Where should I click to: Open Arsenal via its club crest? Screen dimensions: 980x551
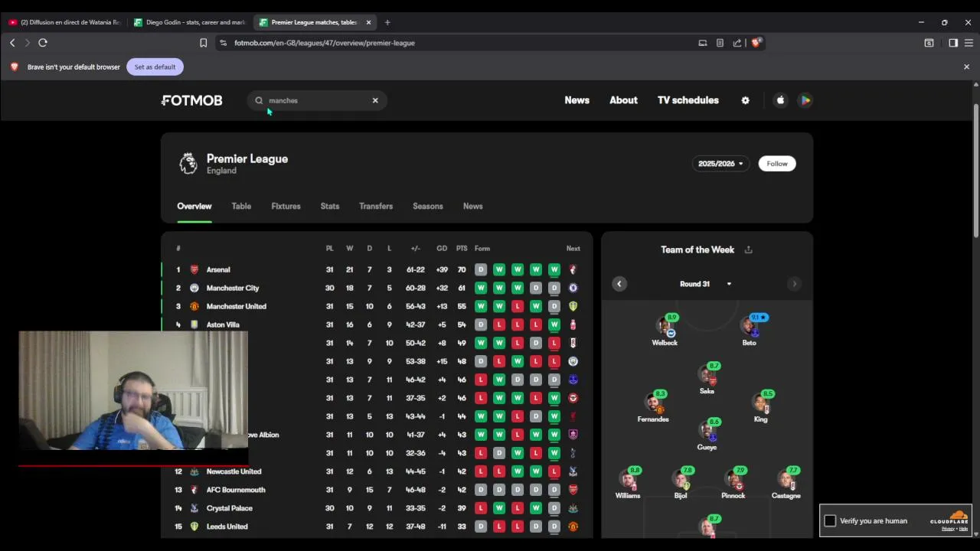pyautogui.click(x=194, y=269)
